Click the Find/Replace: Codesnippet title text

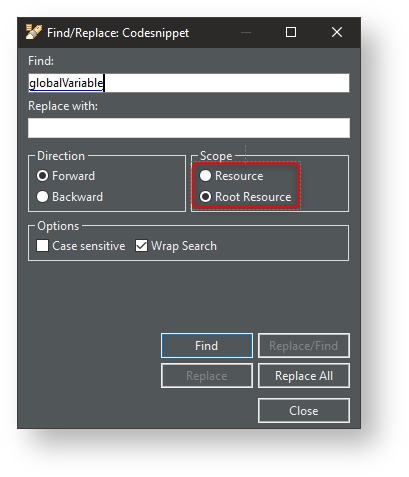pyautogui.click(x=118, y=33)
